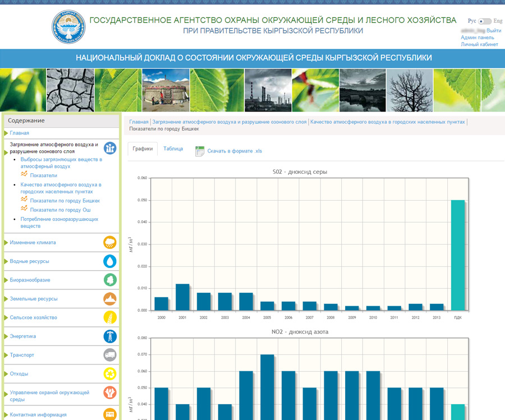This screenshot has height=420, width=505.
Task: Click the biodiversity tree icon
Action: pos(110,280)
